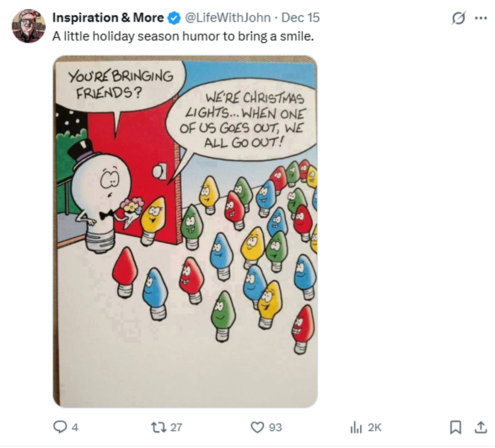This screenshot has width=495, height=448.
Task: Click the repost count of 27
Action: pyautogui.click(x=176, y=427)
